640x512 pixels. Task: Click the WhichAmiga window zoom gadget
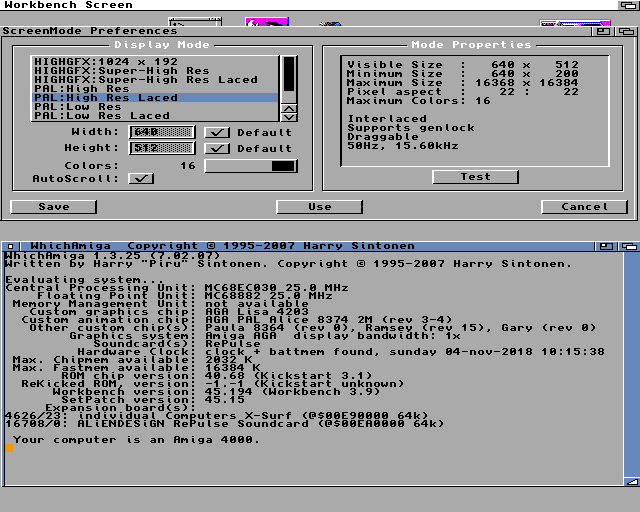coord(607,245)
